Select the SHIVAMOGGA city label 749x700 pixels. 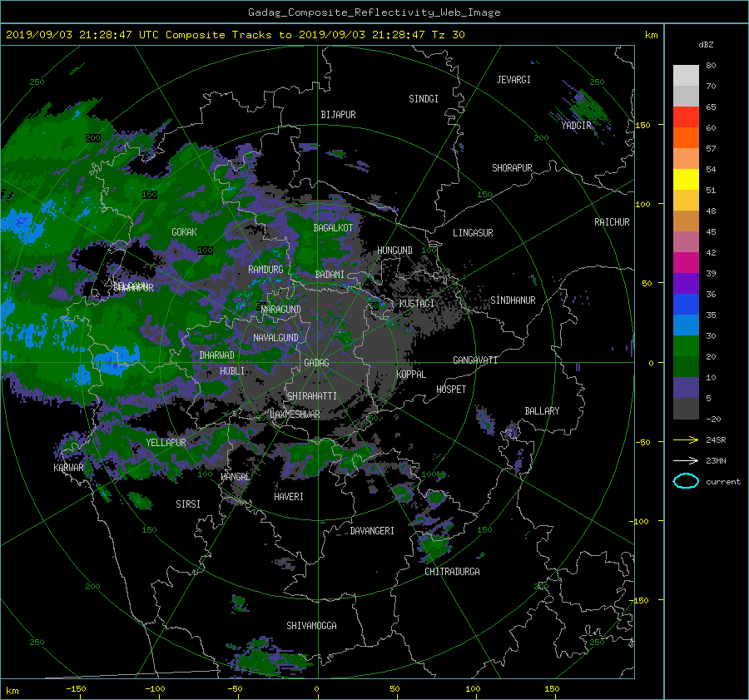(311, 625)
